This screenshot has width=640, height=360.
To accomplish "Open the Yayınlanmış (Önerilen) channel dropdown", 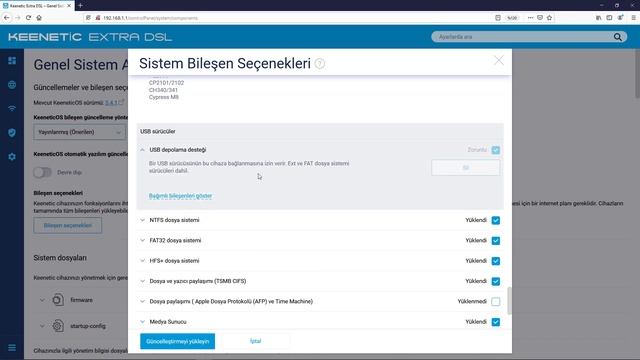I will tap(80, 132).
